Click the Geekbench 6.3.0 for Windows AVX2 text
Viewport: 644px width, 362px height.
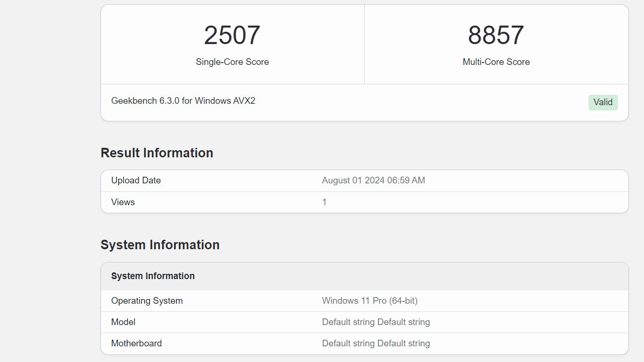[x=183, y=101]
